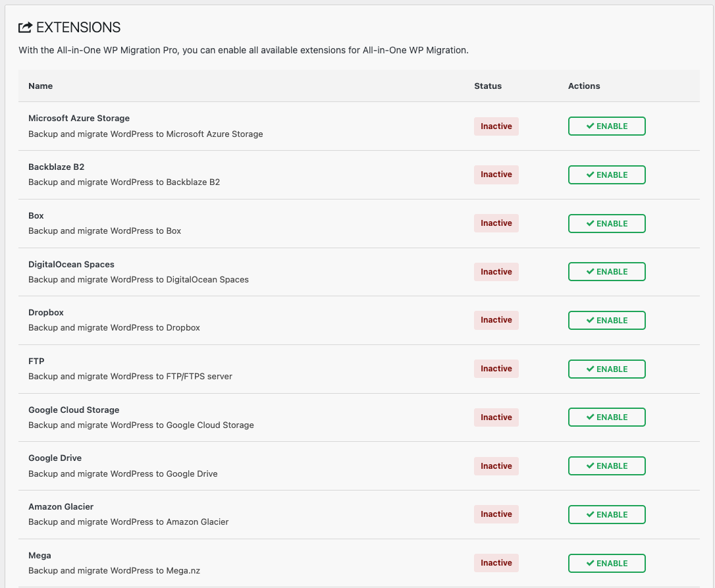Enable the Dropbox extension
The width and height of the screenshot is (715, 588).
pos(606,321)
